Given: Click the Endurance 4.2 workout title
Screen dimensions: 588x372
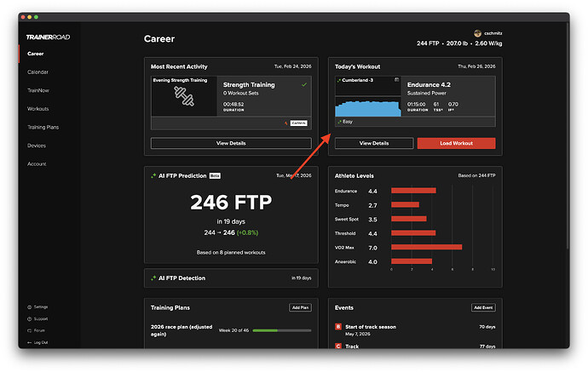Looking at the screenshot, I should point(429,84).
